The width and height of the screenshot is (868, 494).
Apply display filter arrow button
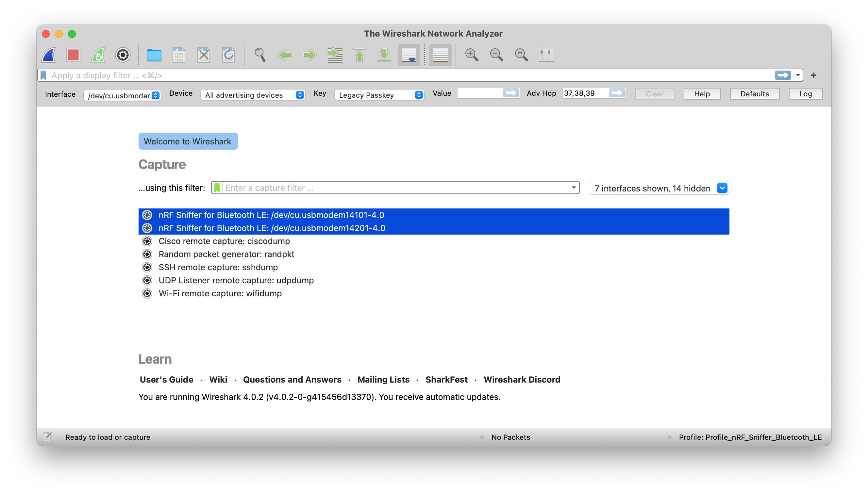(783, 75)
